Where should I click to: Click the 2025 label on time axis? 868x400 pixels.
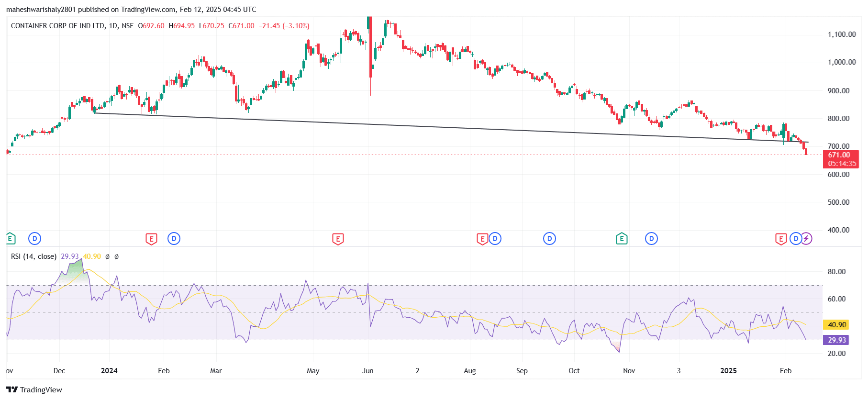tap(728, 371)
